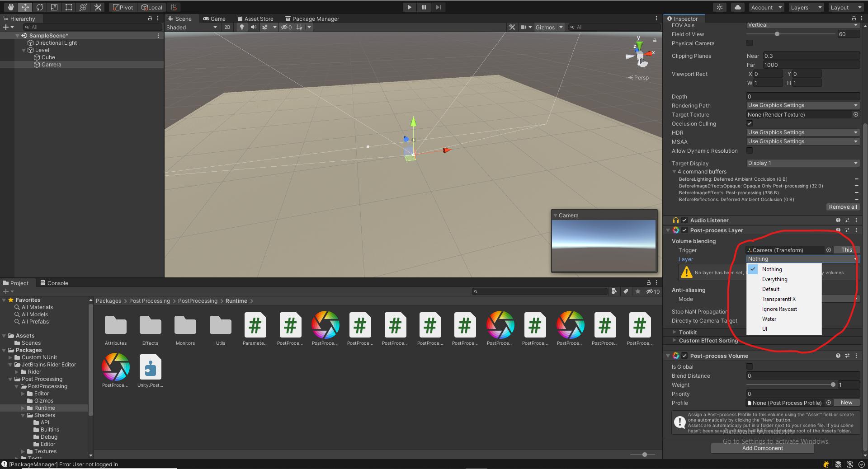
Task: Toggle Pivot handle position
Action: pos(123,7)
